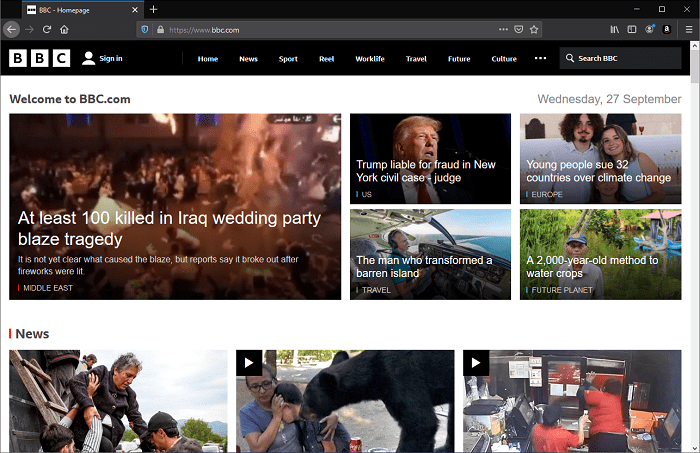Expand the BBC more menu ellipsis
Screen dimensions: 700x453
540,59
